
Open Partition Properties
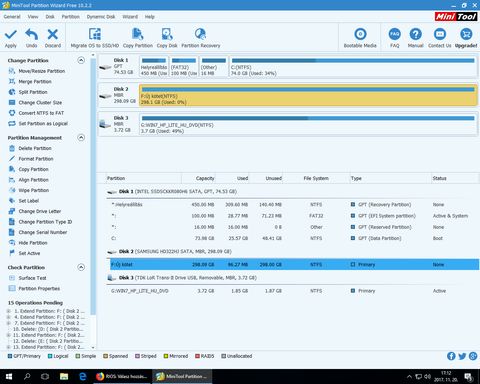(39, 288)
